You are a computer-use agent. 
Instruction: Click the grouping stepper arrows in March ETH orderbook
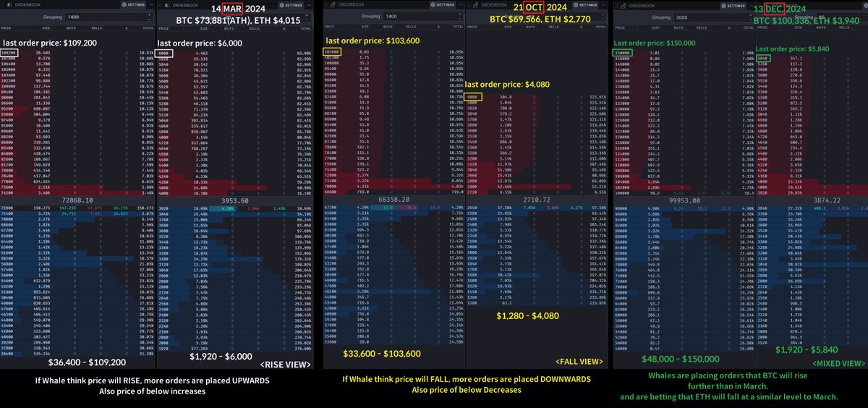point(307,17)
